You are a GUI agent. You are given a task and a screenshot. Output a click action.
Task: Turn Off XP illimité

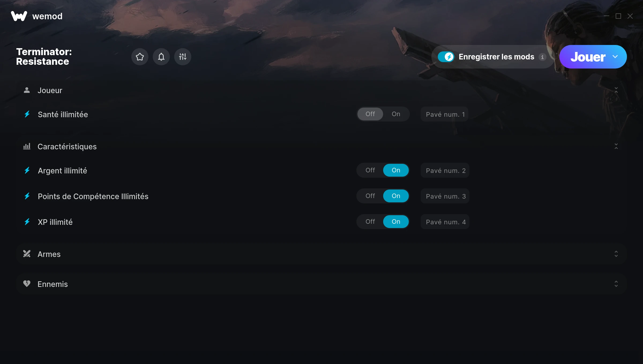370,222
